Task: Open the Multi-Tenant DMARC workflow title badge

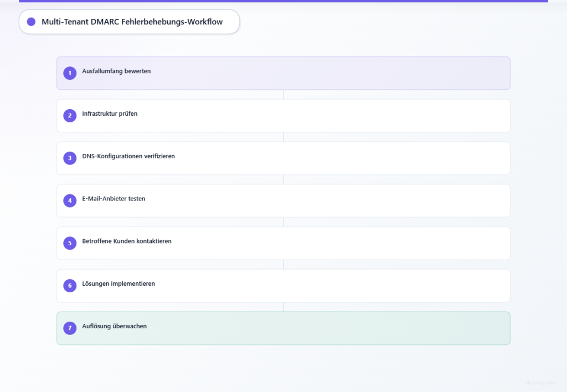Action: (129, 22)
